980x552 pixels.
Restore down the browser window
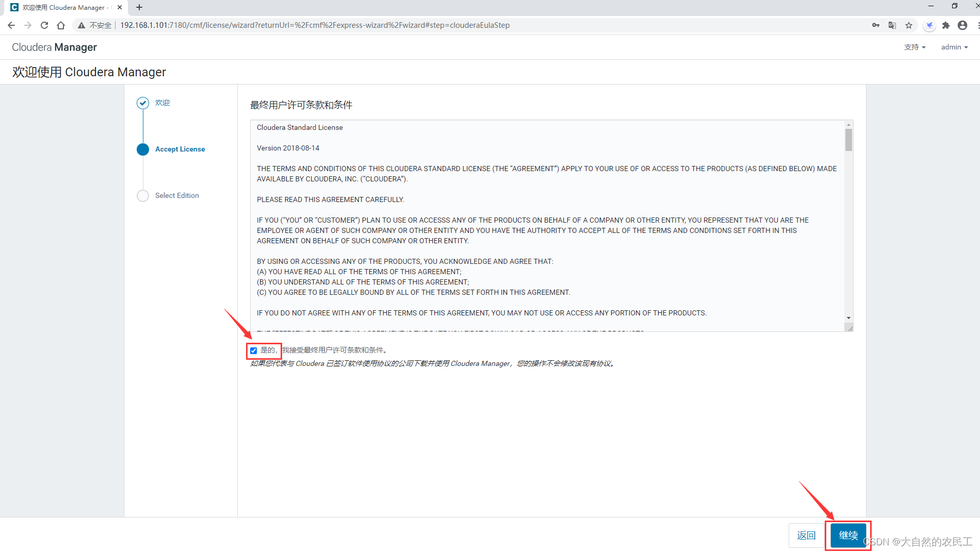(x=955, y=6)
